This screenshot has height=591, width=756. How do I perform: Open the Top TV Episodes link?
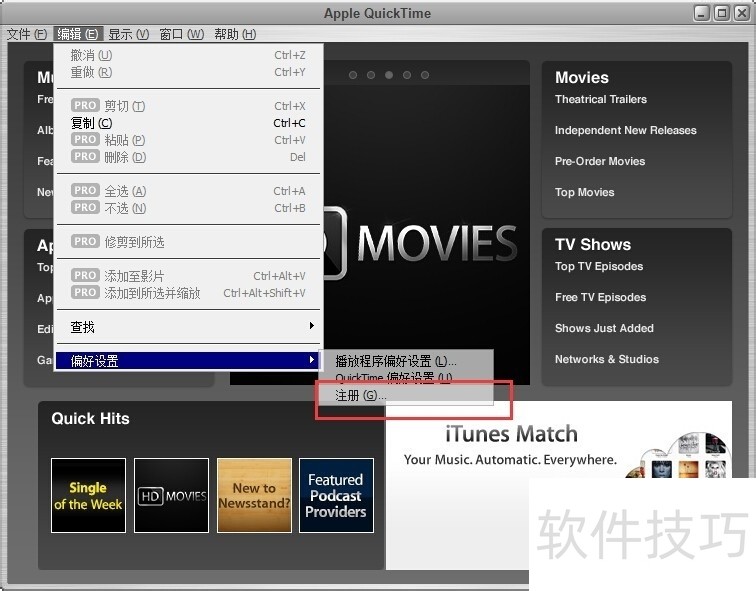click(599, 266)
